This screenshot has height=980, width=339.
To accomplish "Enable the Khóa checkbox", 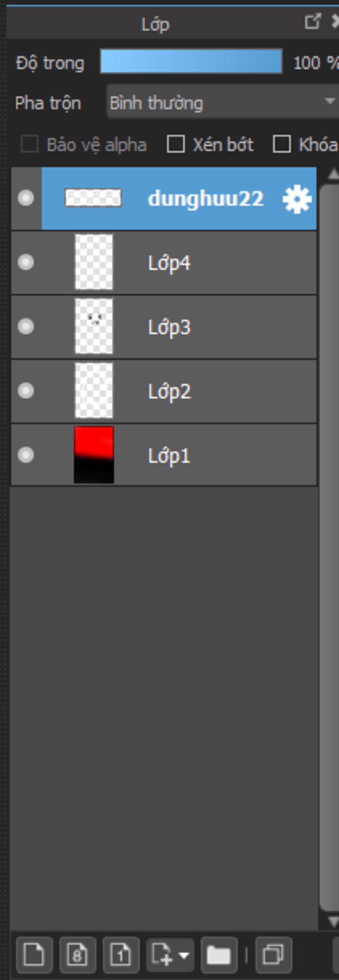I will coord(281,145).
